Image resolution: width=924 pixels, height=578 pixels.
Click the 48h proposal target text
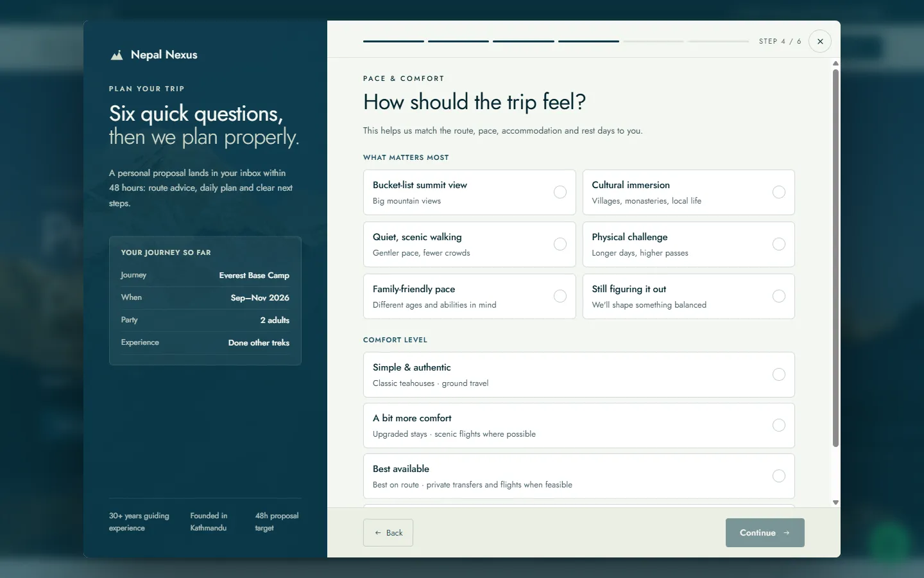coord(277,521)
